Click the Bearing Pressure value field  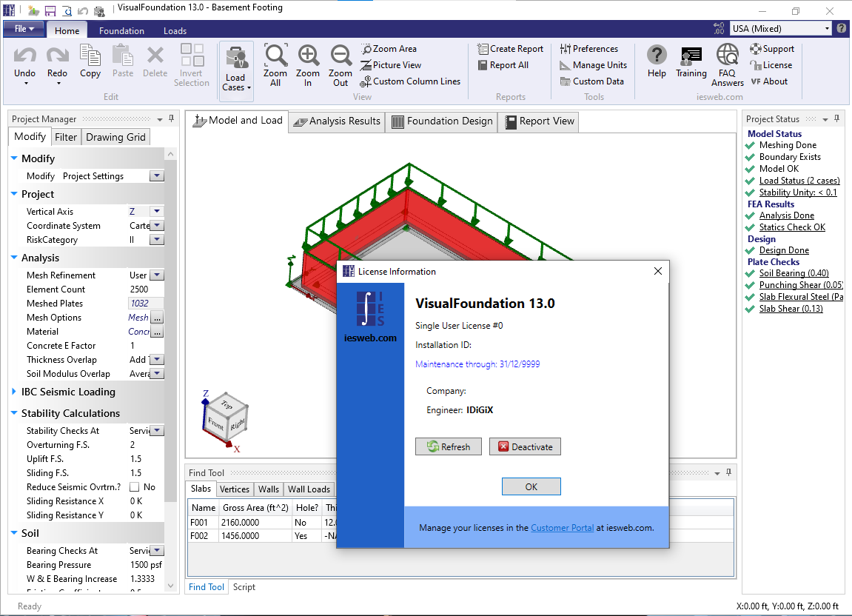[x=146, y=565]
